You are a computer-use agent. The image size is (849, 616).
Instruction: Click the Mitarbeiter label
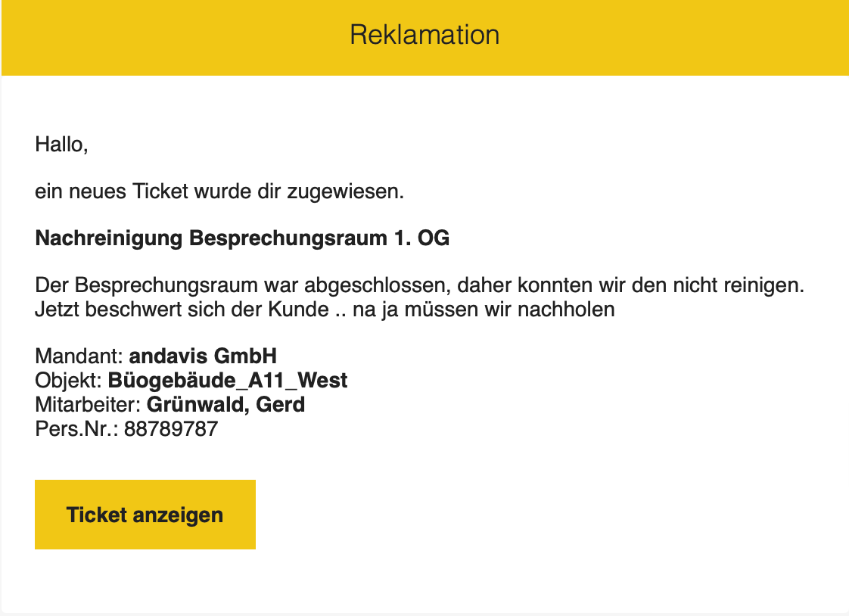click(x=88, y=404)
